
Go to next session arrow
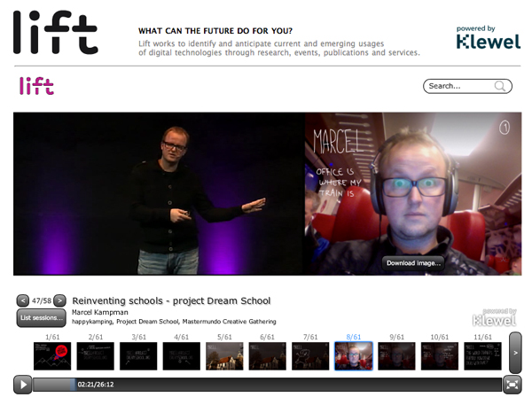tap(59, 300)
